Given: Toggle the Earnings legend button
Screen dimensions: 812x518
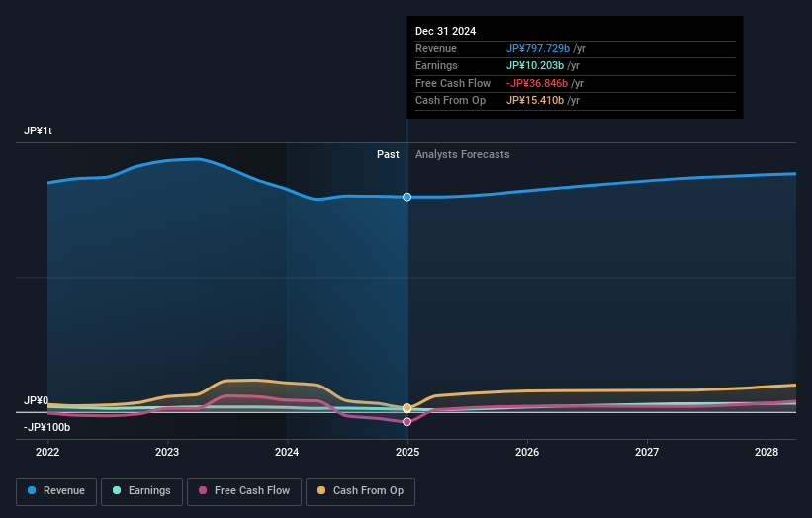Looking at the screenshot, I should point(141,491).
